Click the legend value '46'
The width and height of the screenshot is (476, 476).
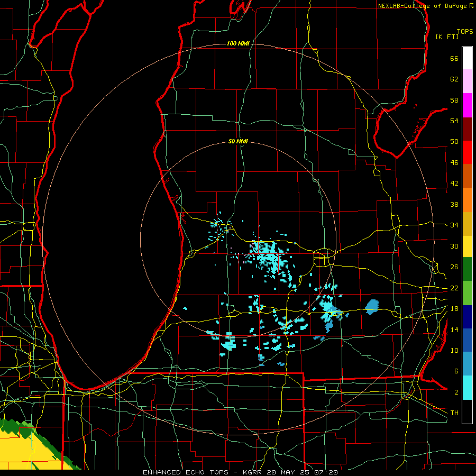(x=454, y=163)
